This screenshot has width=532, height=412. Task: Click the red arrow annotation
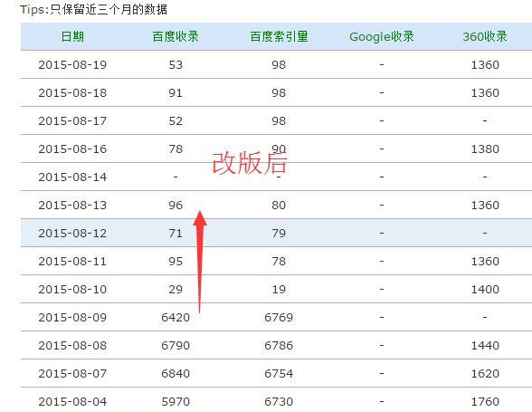point(200,262)
